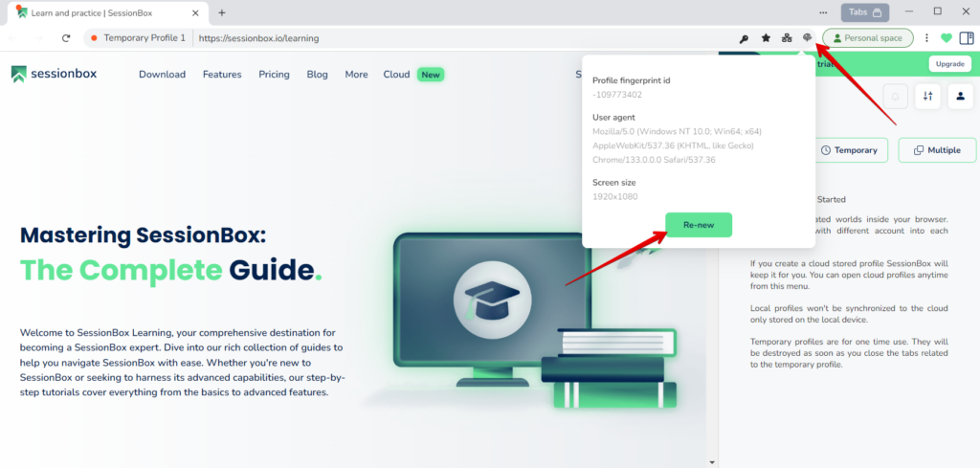980x468 pixels.
Task: Click the Profile fingerprint id value
Action: point(617,95)
